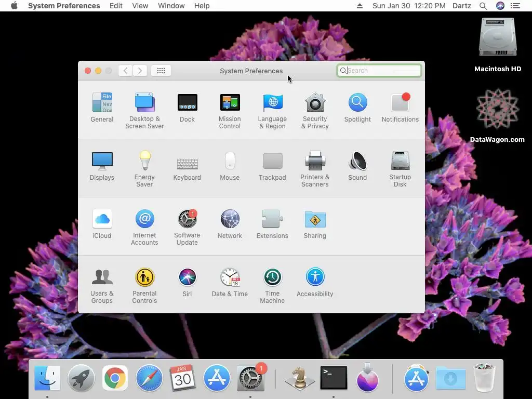Activate Siri from the menu bar
Screen dimensions: 532x399
coord(500,6)
